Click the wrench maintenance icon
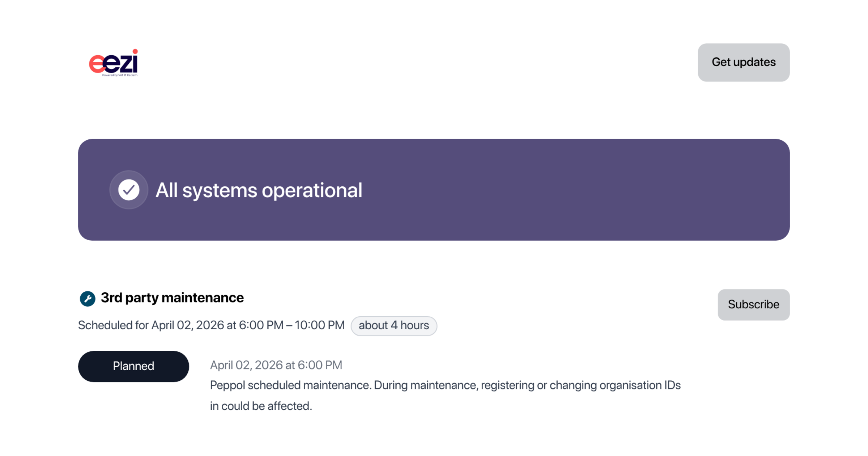Viewport: 868px width, 456px height. pyautogui.click(x=88, y=299)
